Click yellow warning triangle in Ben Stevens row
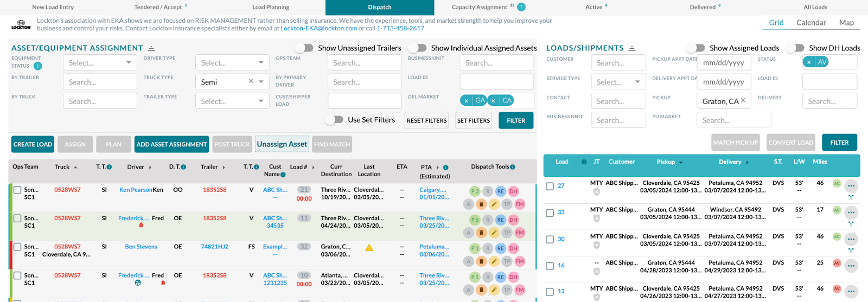Viewport: 868px width, 302px height. [x=369, y=248]
